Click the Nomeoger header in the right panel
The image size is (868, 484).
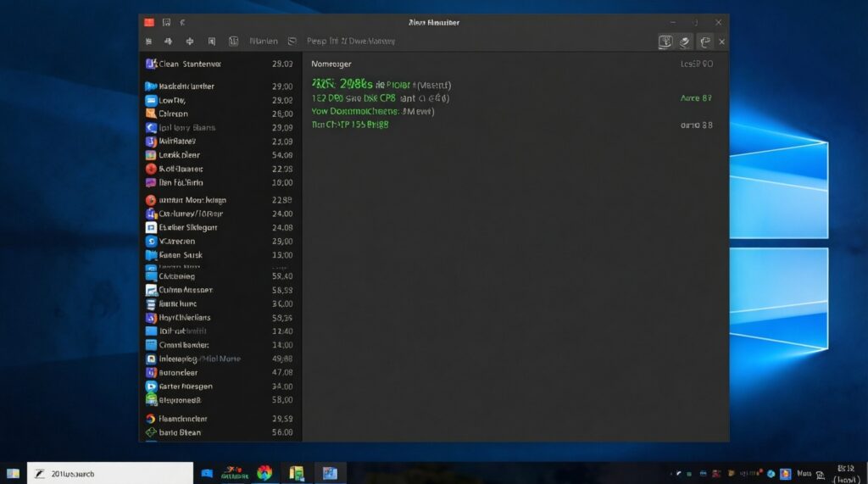pos(331,64)
